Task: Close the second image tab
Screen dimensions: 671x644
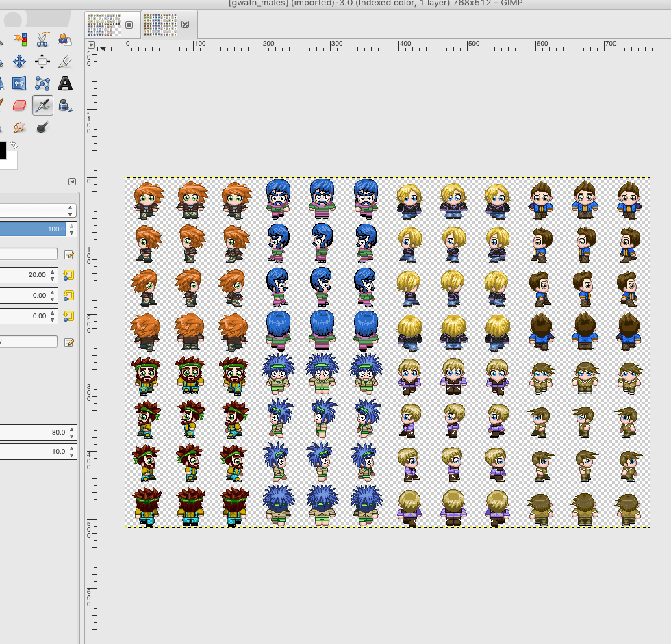Action: pyautogui.click(x=185, y=25)
